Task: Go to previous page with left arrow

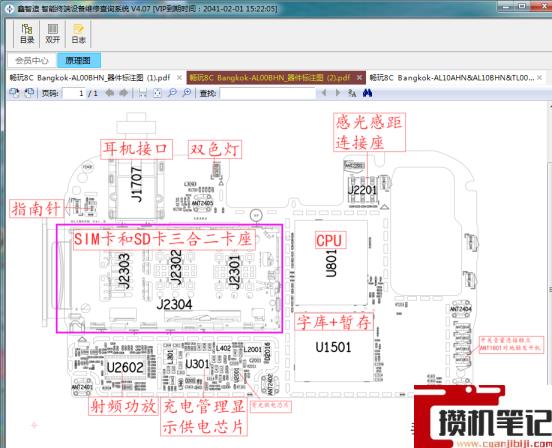Action: (110, 93)
